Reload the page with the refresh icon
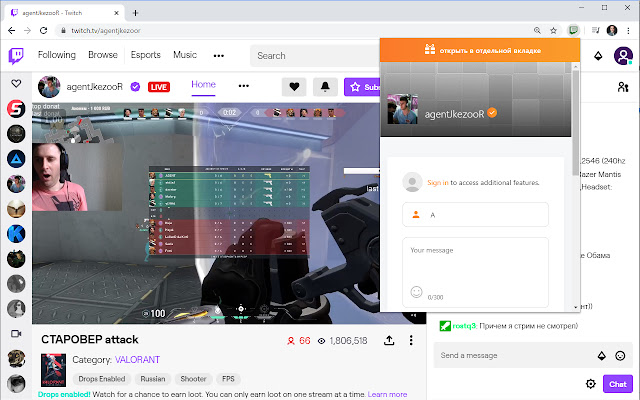The height and width of the screenshot is (400, 640). coord(43,31)
